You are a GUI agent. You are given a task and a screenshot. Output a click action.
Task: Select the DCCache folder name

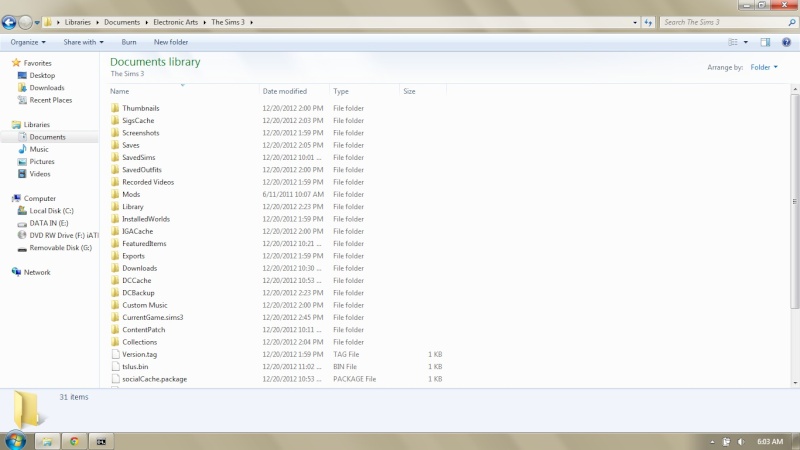137,281
